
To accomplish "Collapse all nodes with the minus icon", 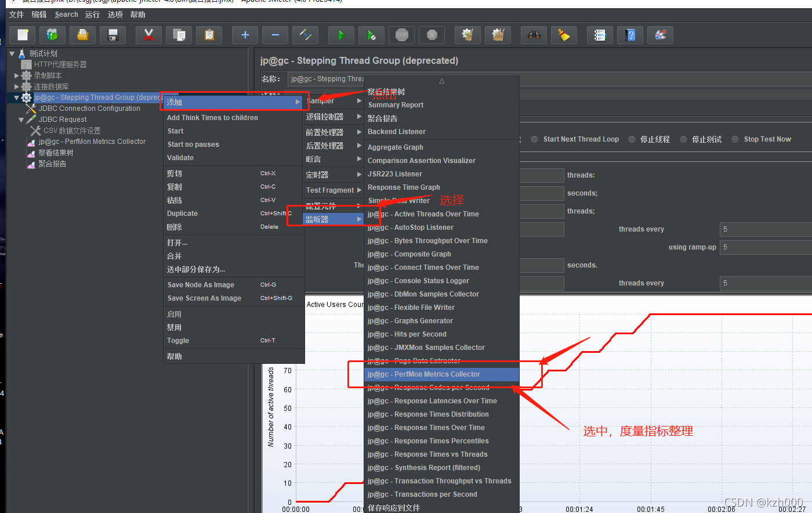I will (275, 35).
